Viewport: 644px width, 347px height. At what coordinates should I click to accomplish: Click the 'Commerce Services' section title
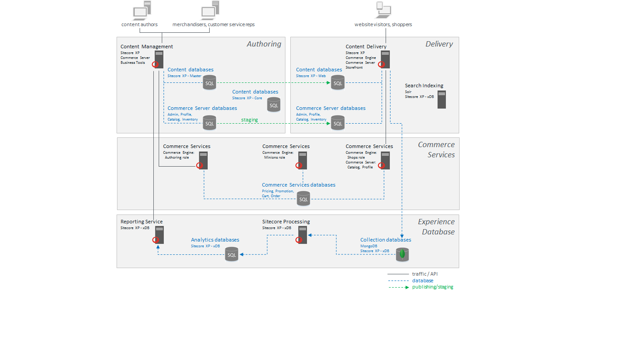(437, 150)
